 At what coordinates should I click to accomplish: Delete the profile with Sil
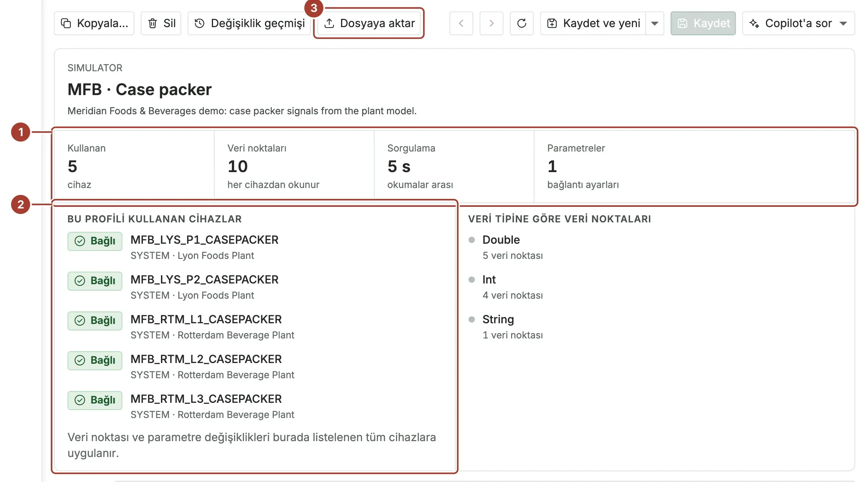[161, 23]
